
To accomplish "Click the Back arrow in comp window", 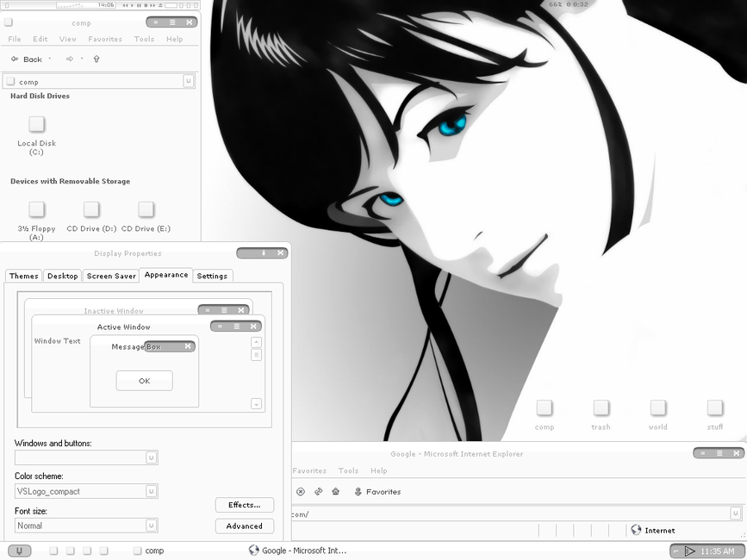I will (x=16, y=59).
